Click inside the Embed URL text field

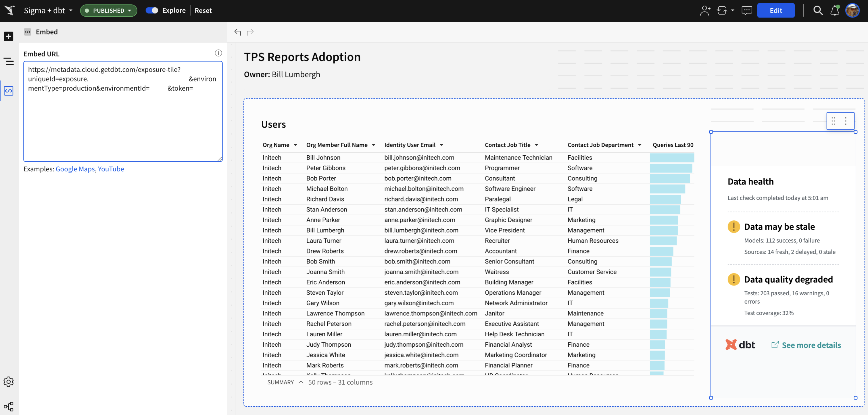coord(123,111)
